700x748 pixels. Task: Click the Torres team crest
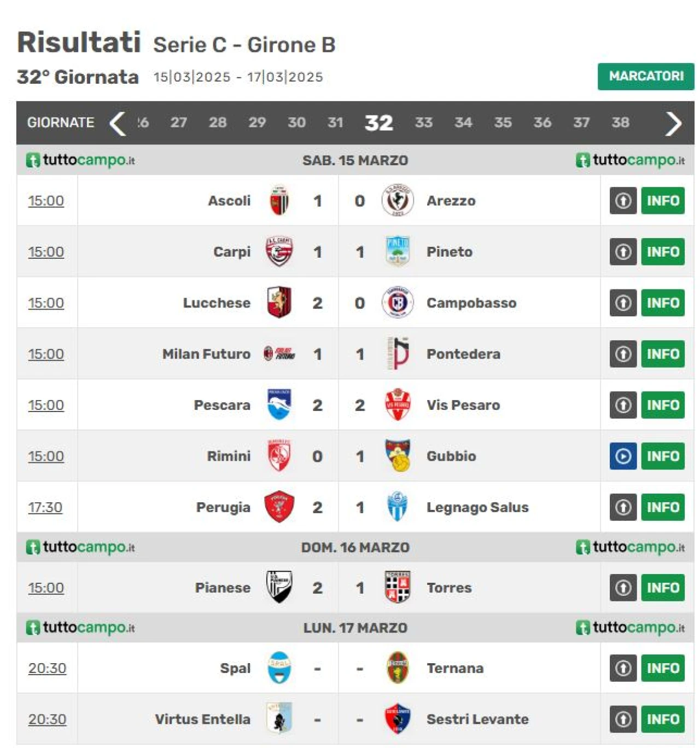(398, 587)
